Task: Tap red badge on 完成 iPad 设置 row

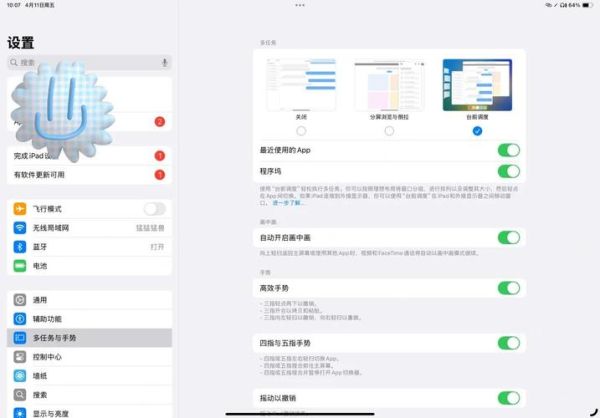Action: [160, 156]
